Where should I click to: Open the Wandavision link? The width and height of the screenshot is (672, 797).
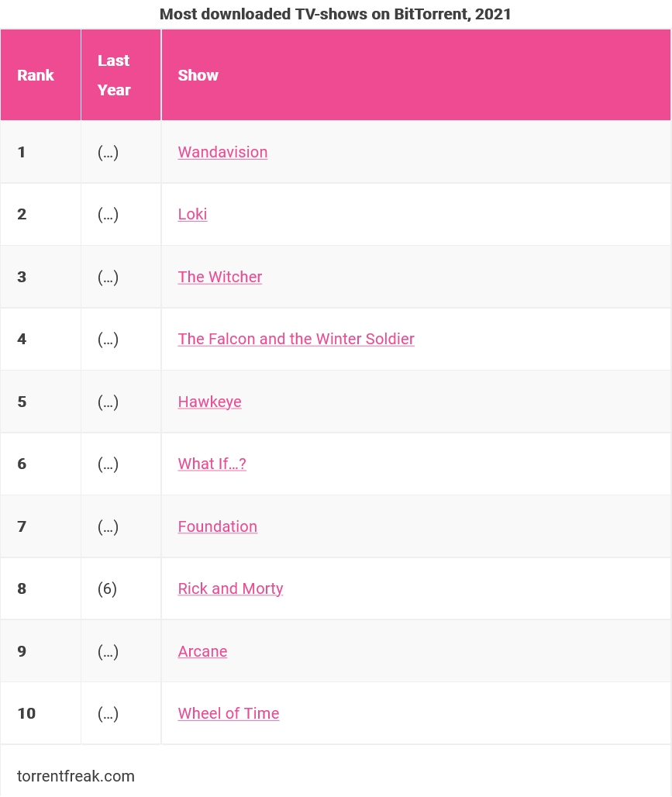pyautogui.click(x=222, y=152)
